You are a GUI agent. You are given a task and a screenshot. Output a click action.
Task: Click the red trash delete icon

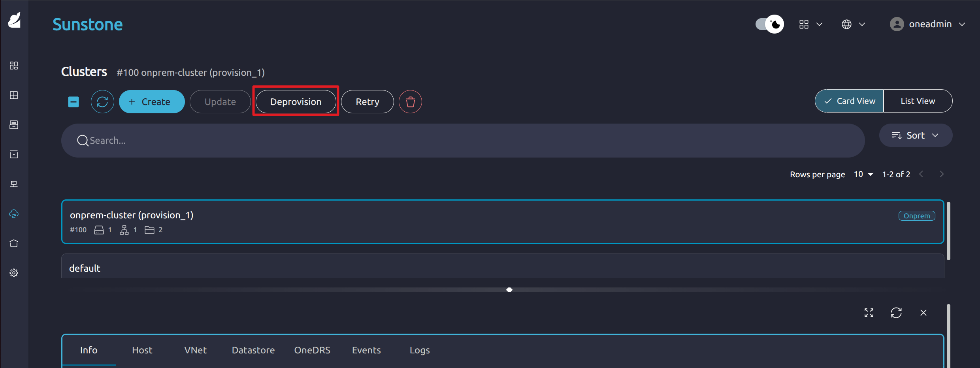410,102
